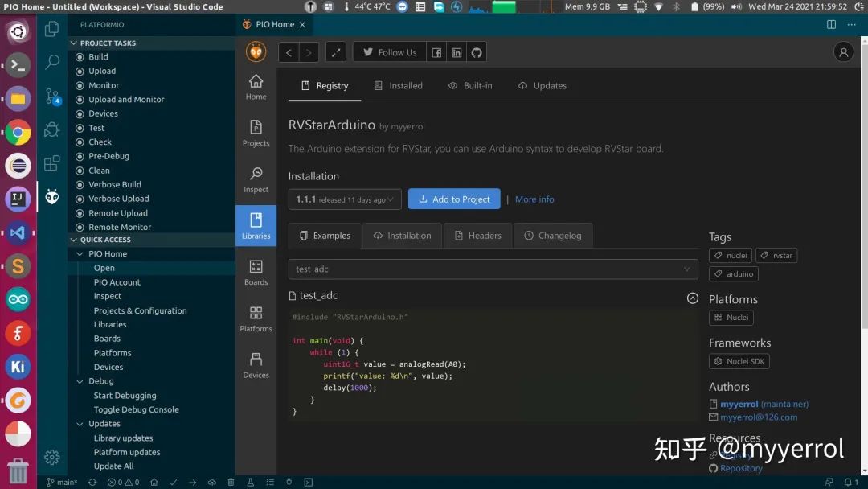The width and height of the screenshot is (868, 489).
Task: Switch to the Installed tab
Action: point(399,86)
